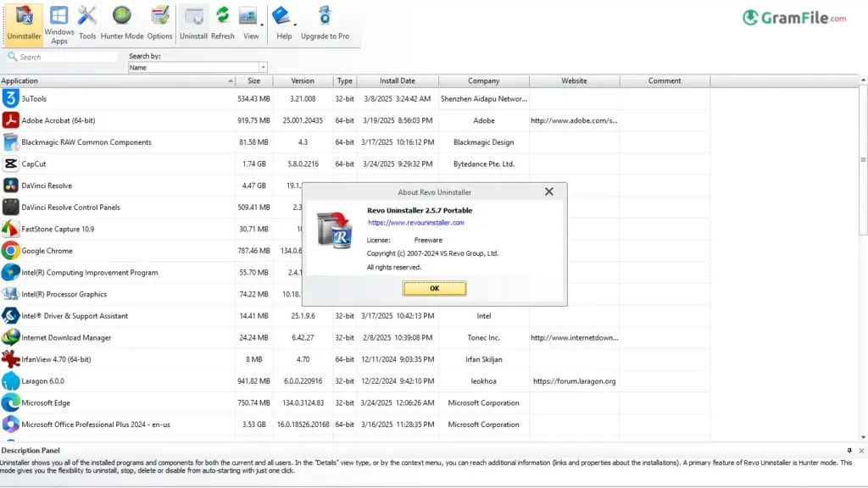Click the vertical scrollbar down arrow
Screen dimensions: 868x488
pos(863,437)
